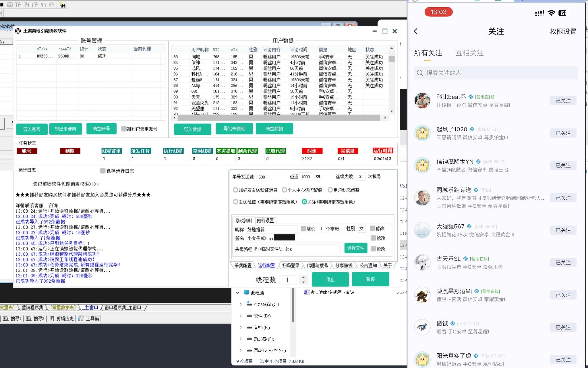Viewport: 588px width, 368px height.
Task: Click the 导入账号 import accounts button
Action: [32, 129]
